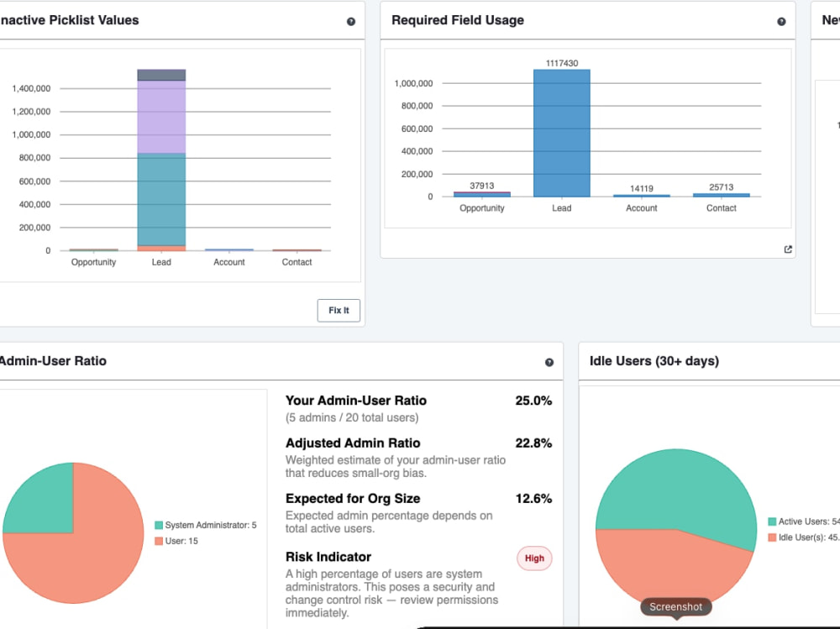The image size is (840, 629).
Task: Click the purple segment of the Lead stacked bar
Action: pos(161,117)
